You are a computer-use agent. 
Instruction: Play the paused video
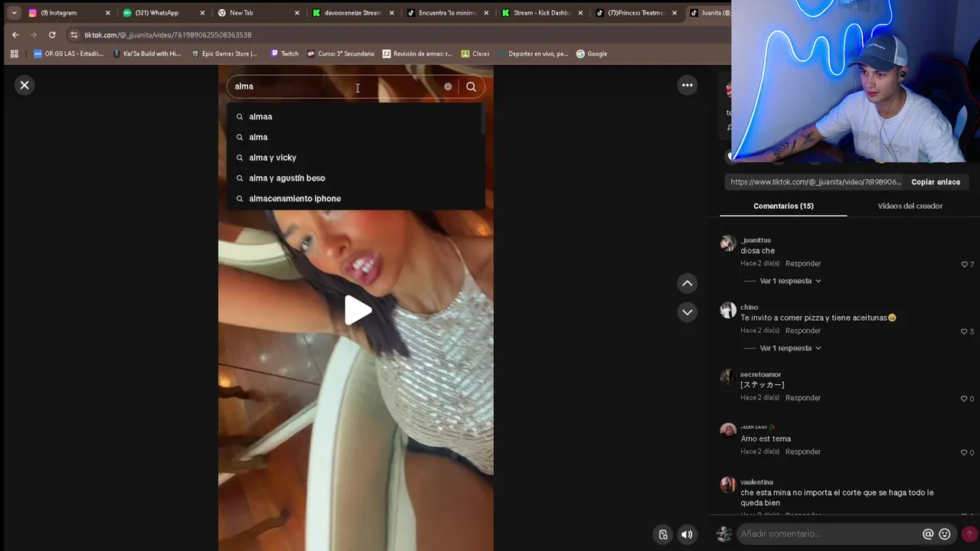pyautogui.click(x=357, y=311)
